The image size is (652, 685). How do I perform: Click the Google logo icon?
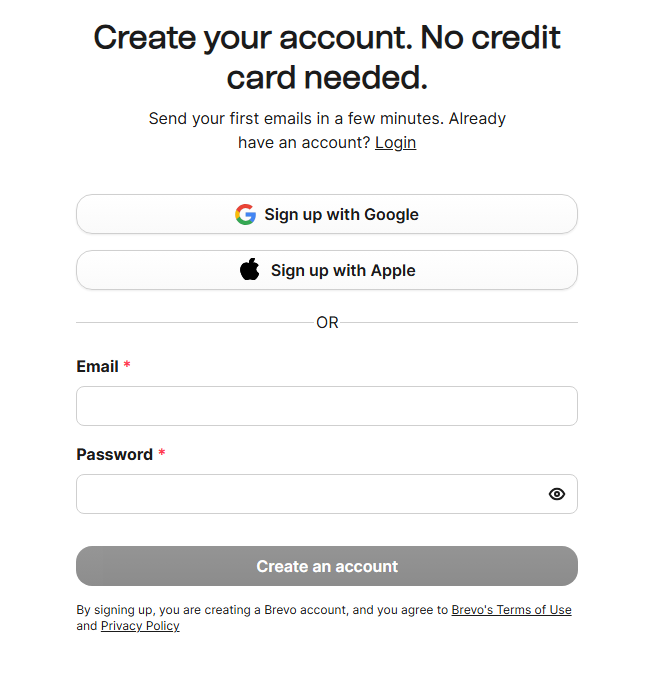[x=245, y=214]
